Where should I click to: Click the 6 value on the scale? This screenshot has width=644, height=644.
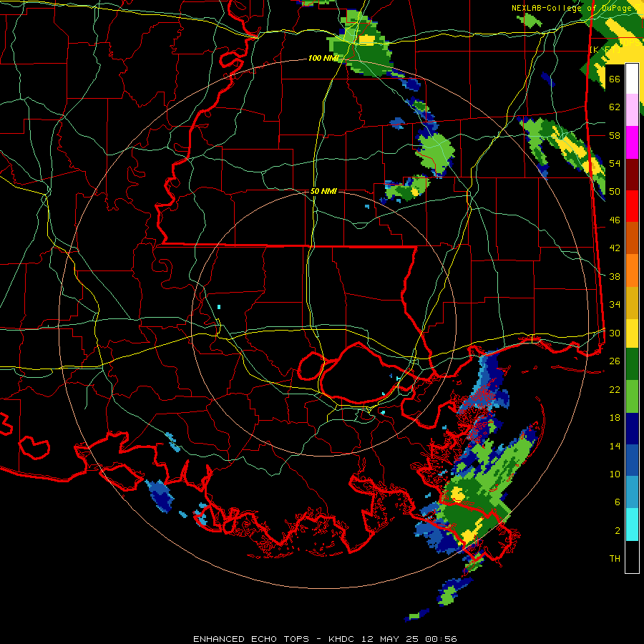click(618, 502)
